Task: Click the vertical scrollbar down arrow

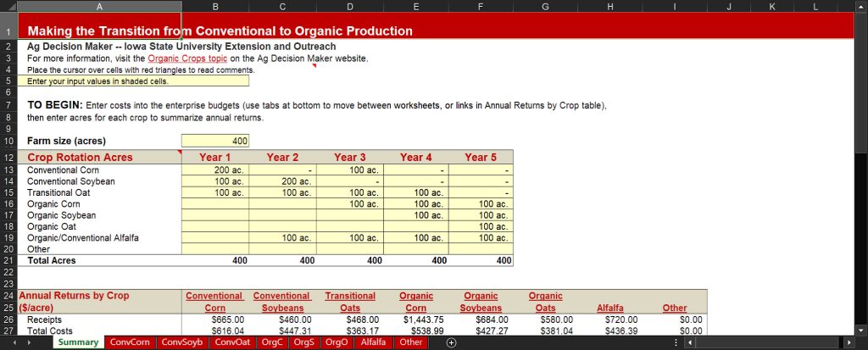Action: pyautogui.click(x=860, y=330)
